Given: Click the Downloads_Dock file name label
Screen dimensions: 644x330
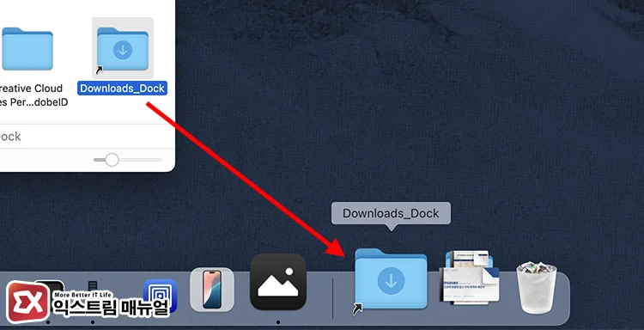Looking at the screenshot, I should coord(123,89).
